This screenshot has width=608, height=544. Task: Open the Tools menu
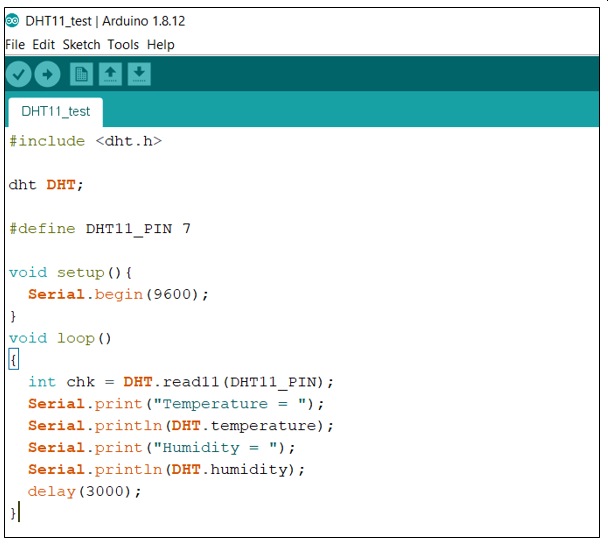[123, 45]
